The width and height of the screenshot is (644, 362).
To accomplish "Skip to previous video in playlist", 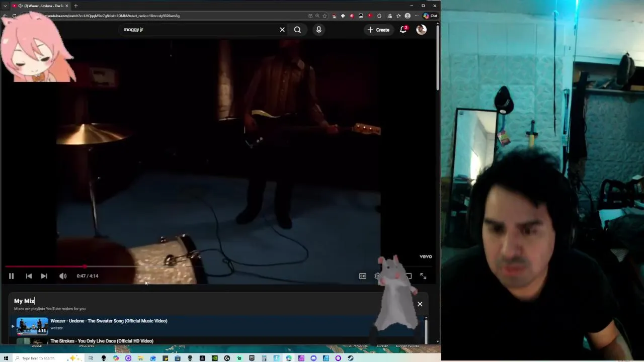I will pyautogui.click(x=29, y=276).
